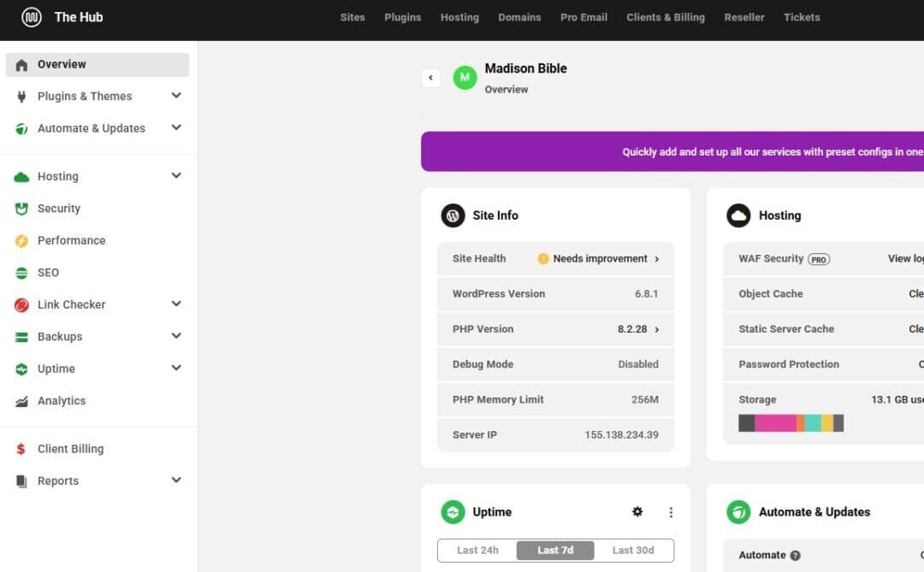
Task: Select the Last 30d uptime range
Action: (633, 551)
